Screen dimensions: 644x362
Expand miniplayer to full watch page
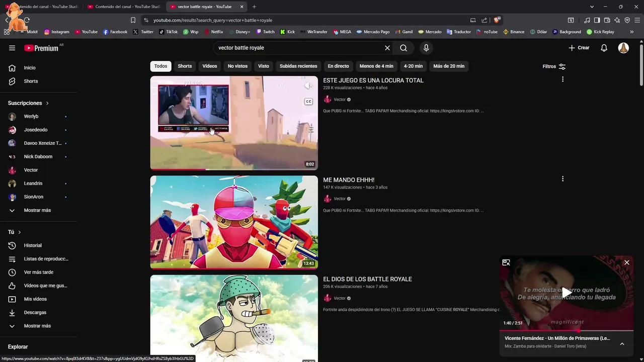point(506,262)
